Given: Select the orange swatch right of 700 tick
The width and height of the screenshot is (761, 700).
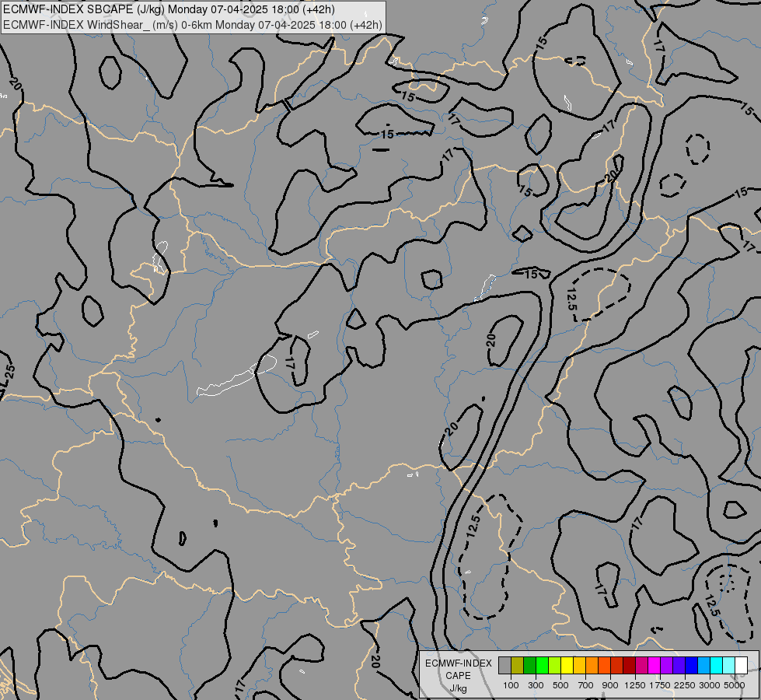Looking at the screenshot, I should pyautogui.click(x=592, y=666).
